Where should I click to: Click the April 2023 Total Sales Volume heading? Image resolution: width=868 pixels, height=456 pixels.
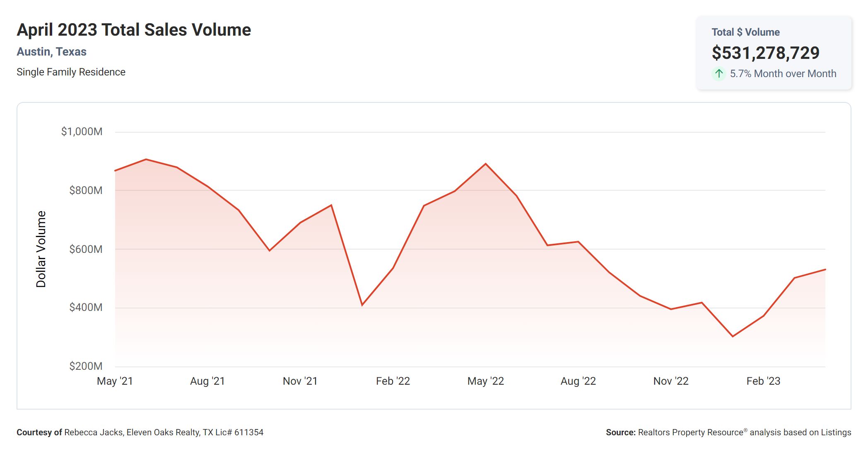pos(134,30)
